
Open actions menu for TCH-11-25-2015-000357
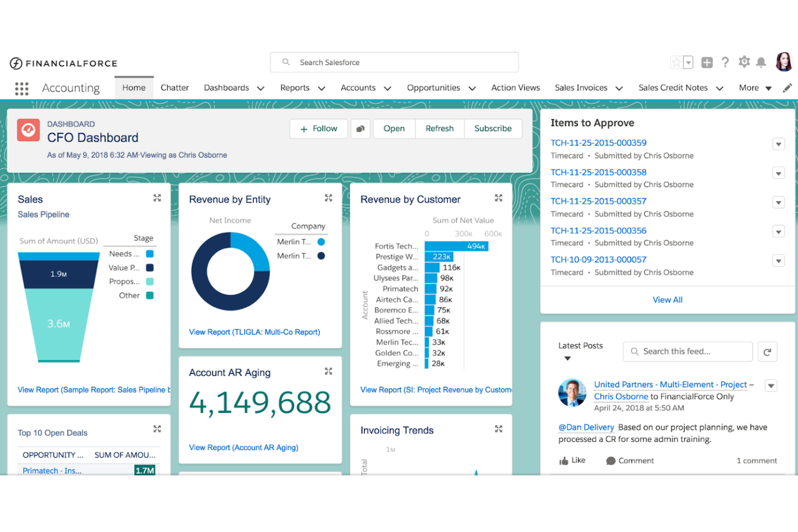coord(778,202)
